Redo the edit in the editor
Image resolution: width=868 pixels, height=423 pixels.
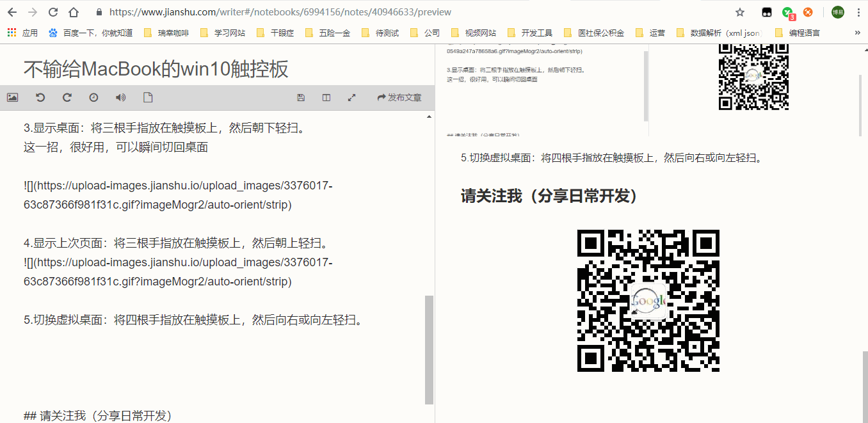pos(67,97)
